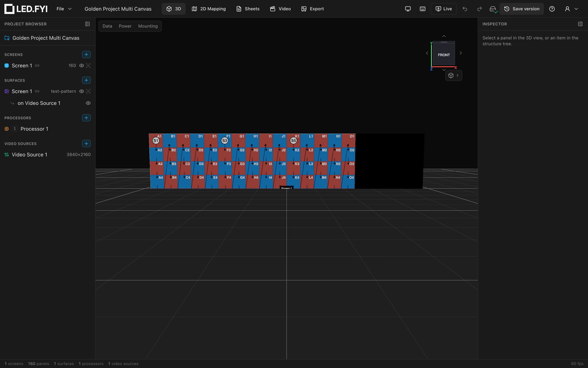Click the S3 data port marker
The width and height of the screenshot is (588, 368).
[225, 140]
